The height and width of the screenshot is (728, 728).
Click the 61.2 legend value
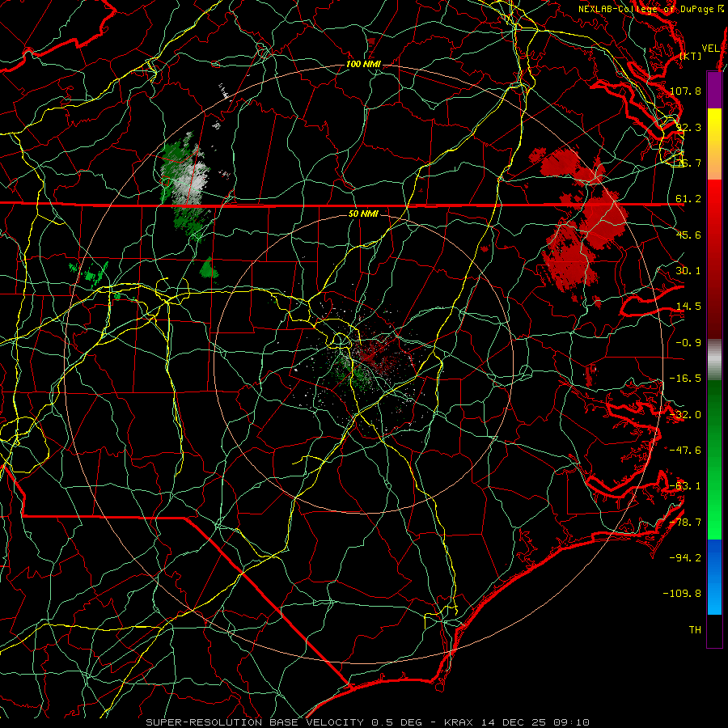[688, 199]
